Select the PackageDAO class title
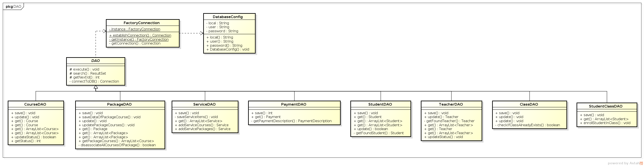 (119, 105)
